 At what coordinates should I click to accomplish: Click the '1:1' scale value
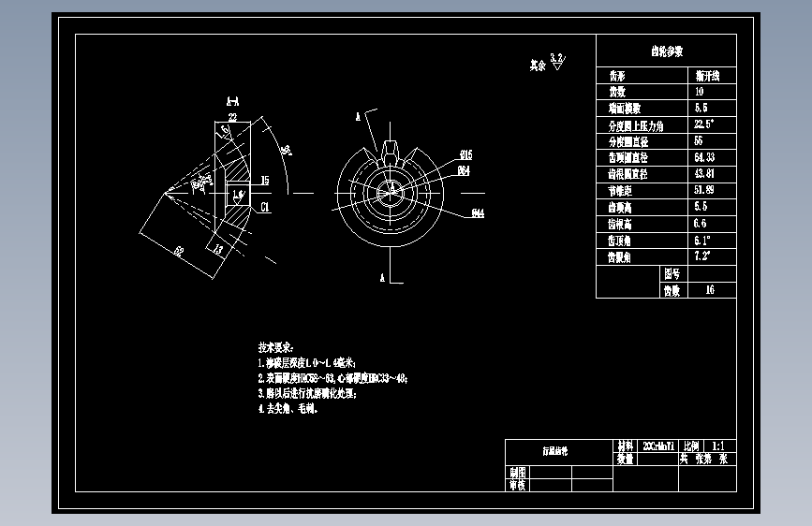(718, 446)
